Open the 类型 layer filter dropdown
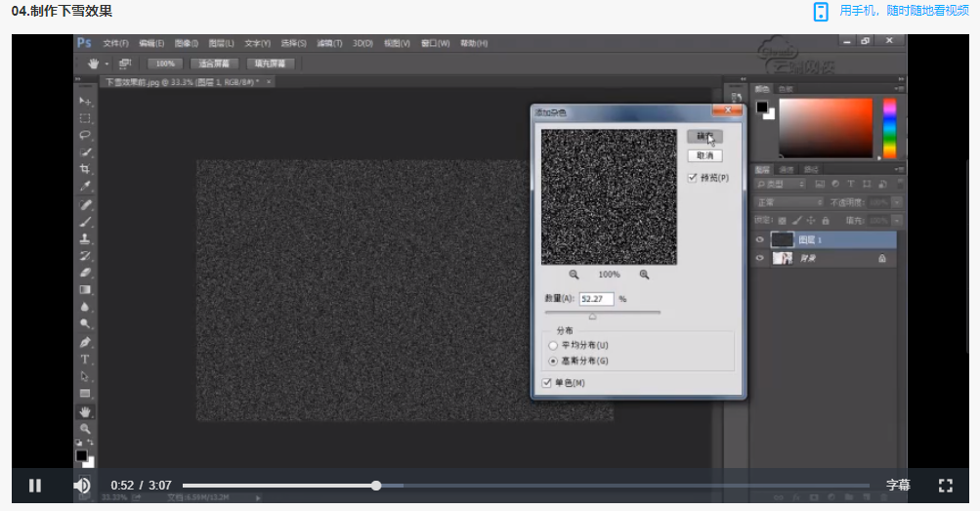This screenshot has height=511, width=980. pos(780,185)
